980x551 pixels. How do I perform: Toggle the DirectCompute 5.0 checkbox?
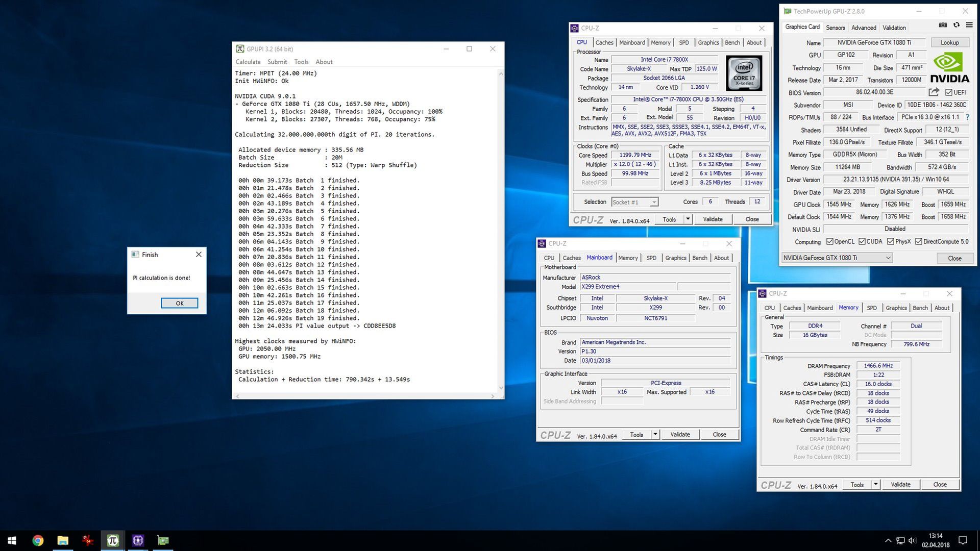(919, 241)
